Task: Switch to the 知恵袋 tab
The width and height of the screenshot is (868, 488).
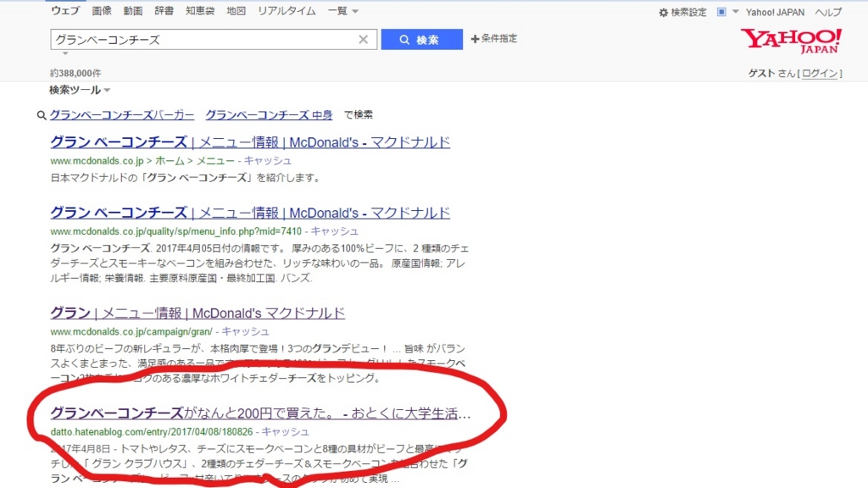Action: click(200, 10)
